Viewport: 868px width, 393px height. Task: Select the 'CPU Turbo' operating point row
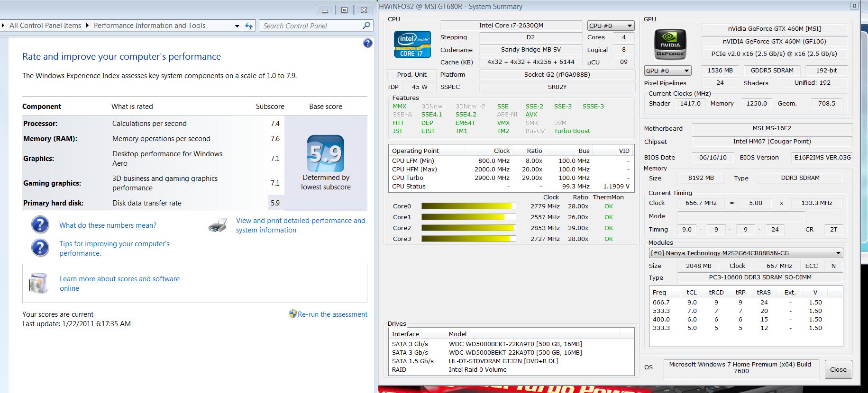coord(511,178)
